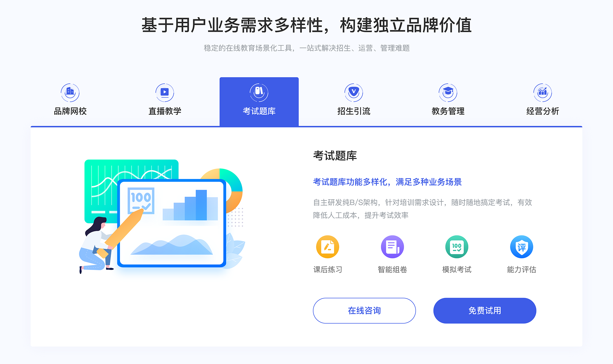Click the 品牌网校 icon
The height and width of the screenshot is (364, 613).
(x=69, y=91)
